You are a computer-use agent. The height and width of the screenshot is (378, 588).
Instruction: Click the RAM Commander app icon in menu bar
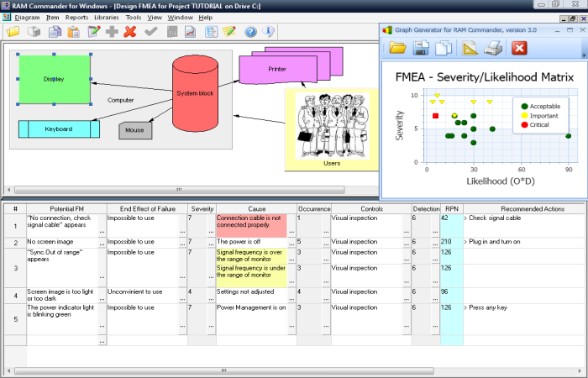pyautogui.click(x=7, y=18)
